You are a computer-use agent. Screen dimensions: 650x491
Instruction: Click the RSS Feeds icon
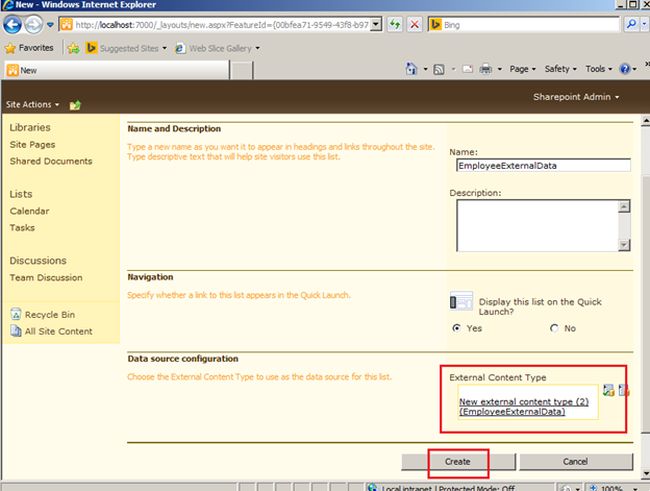(439, 69)
